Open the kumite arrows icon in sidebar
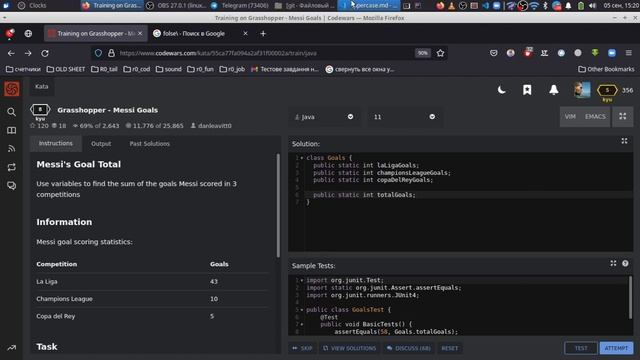Viewport: 640px width, 360px height. click(x=11, y=167)
